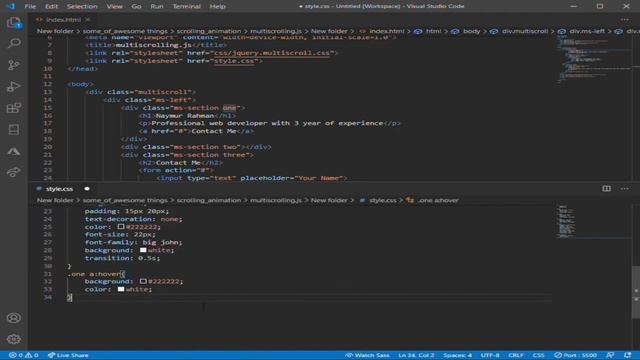
Task: Start Live Share from the status bar
Action: point(68,355)
